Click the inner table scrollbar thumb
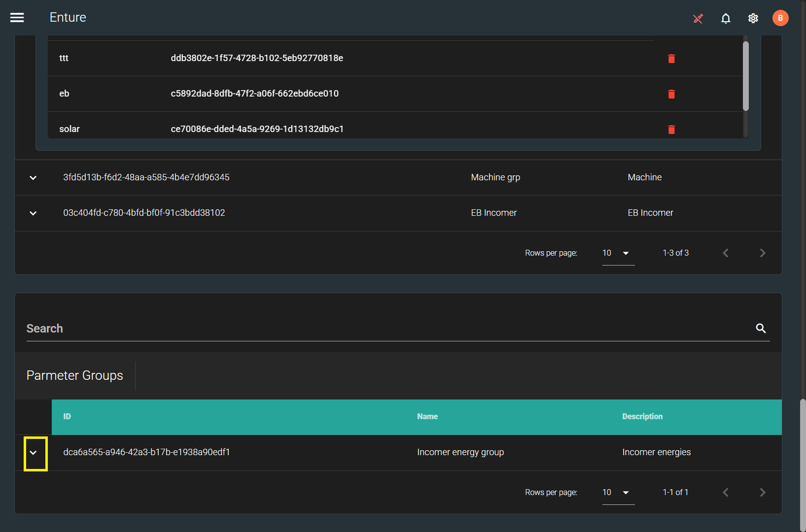 pyautogui.click(x=746, y=76)
